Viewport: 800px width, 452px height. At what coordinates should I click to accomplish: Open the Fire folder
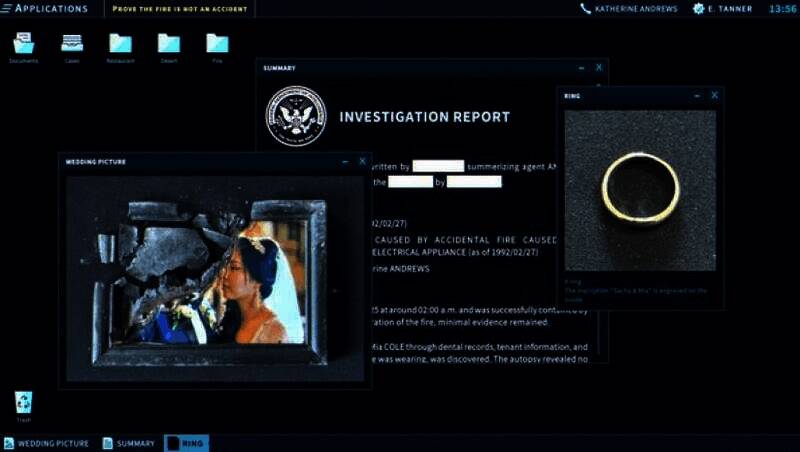(217, 44)
